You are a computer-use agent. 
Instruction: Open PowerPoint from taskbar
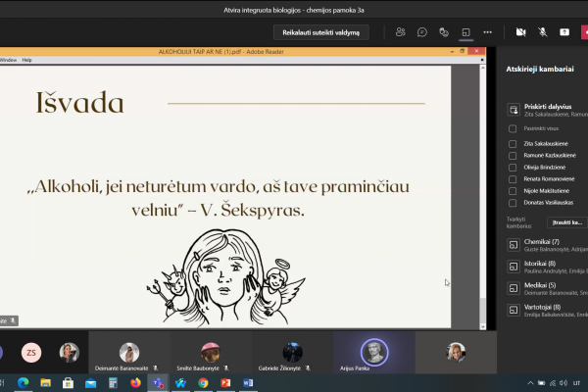[225, 383]
